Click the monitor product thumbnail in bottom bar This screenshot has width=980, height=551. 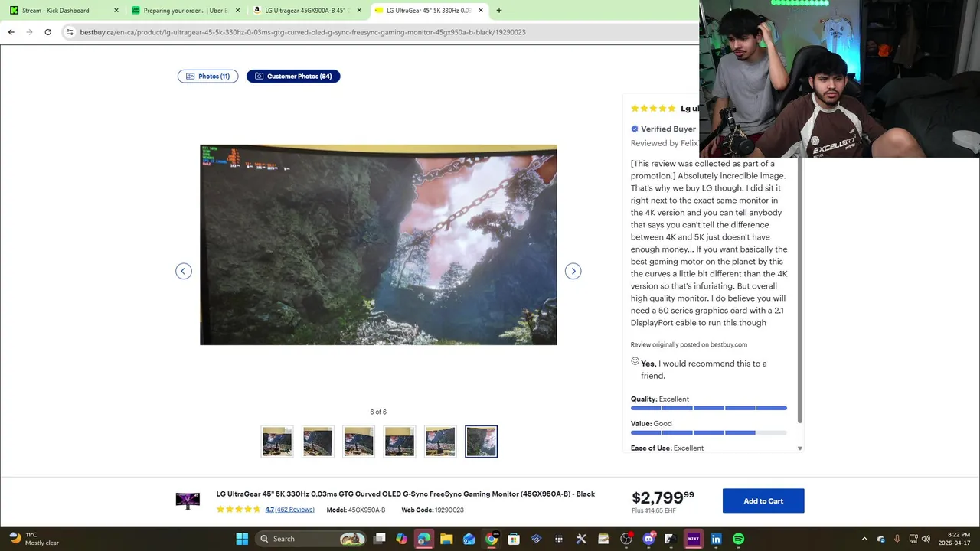pos(188,501)
